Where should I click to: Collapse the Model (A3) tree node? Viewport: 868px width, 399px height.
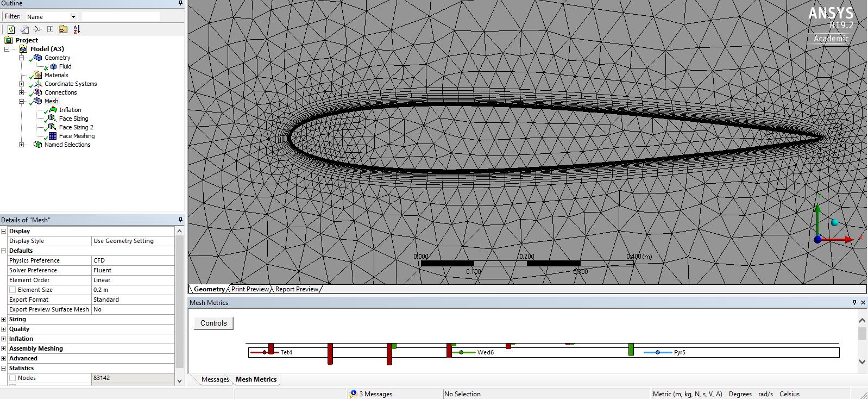pyautogui.click(x=7, y=49)
